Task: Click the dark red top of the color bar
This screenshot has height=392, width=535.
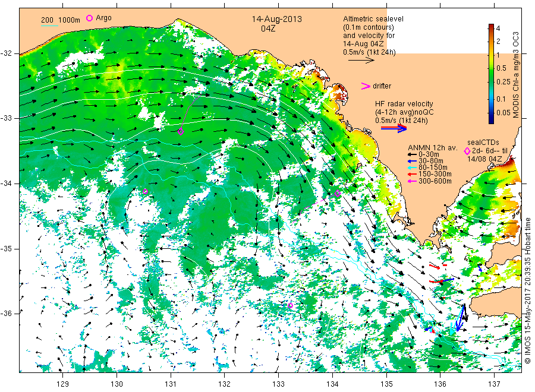Action: (491, 27)
